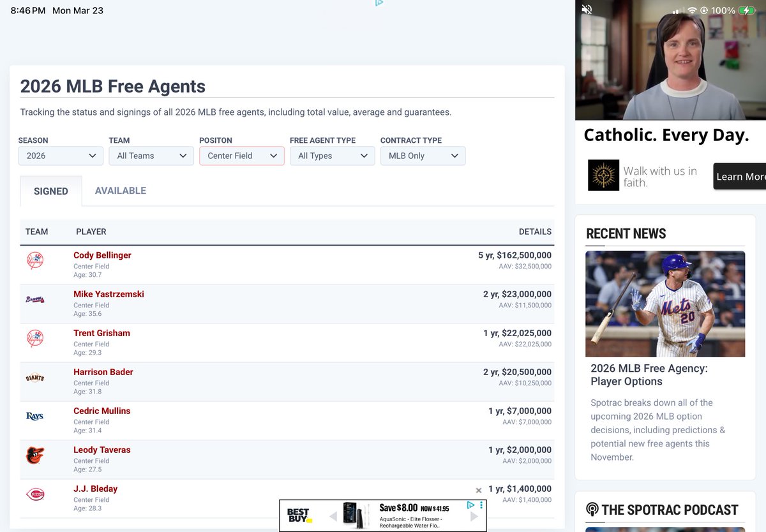
Task: Click the Mets player news thumbnail
Action: [x=665, y=304]
